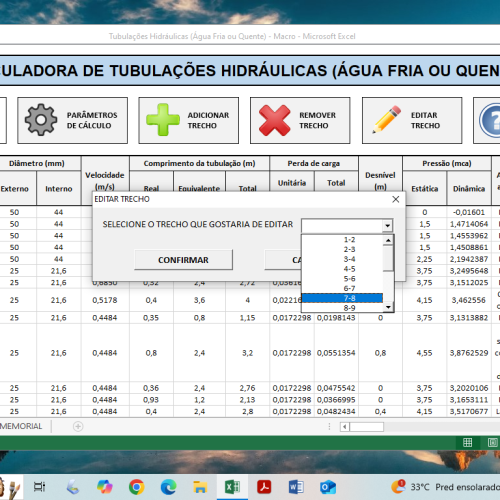Open Adobe Acrobat from the taskbar

point(264,487)
